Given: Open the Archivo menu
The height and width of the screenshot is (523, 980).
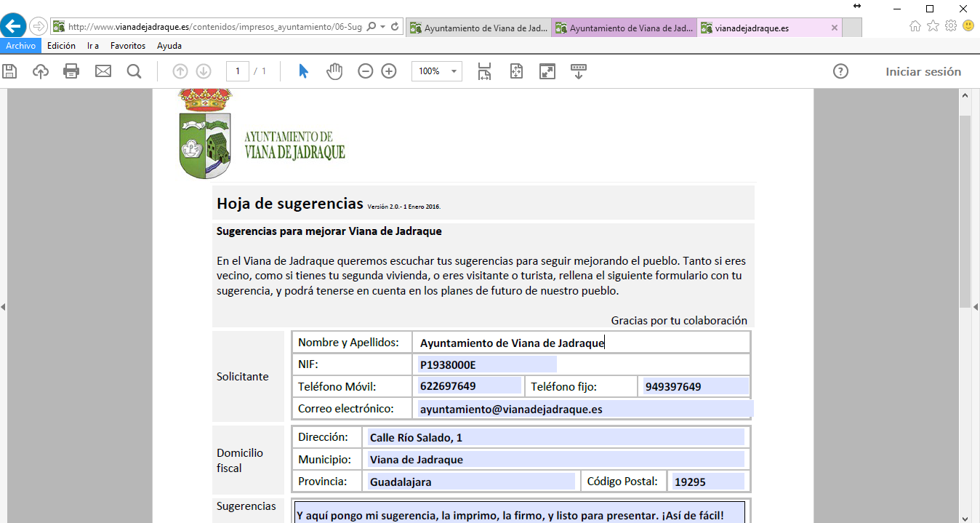Looking at the screenshot, I should (x=21, y=45).
